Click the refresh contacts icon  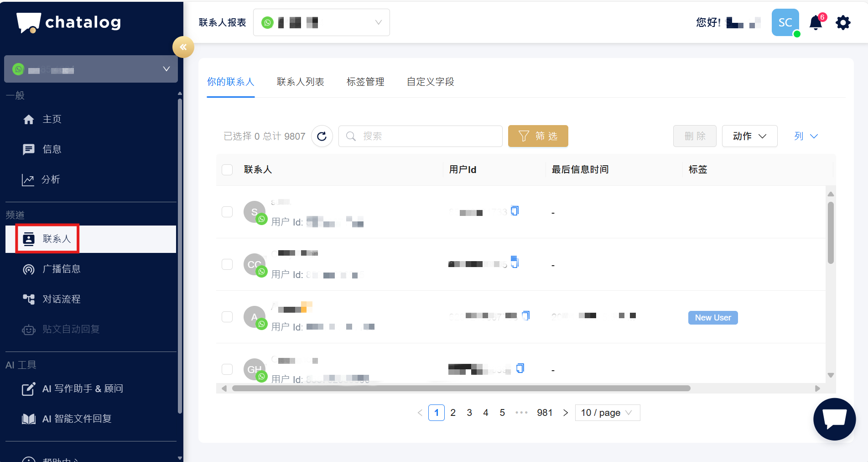[x=322, y=136]
